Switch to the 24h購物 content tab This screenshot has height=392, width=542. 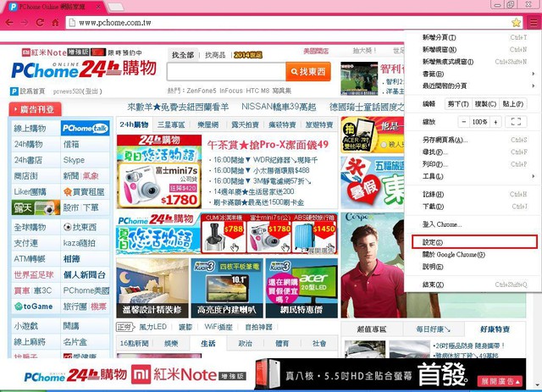(134, 124)
